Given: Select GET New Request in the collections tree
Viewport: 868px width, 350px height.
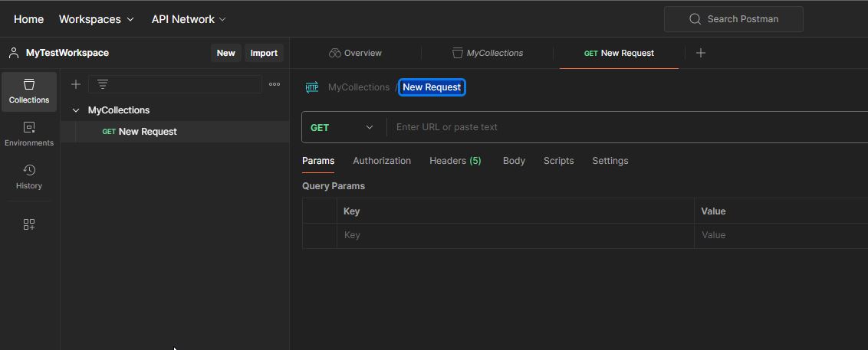Looking at the screenshot, I should 174,132.
